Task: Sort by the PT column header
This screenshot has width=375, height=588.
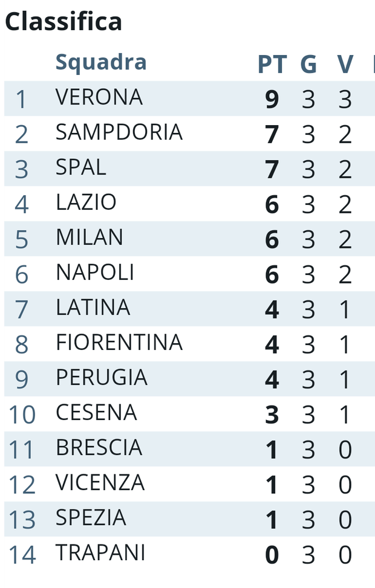Action: point(272,64)
